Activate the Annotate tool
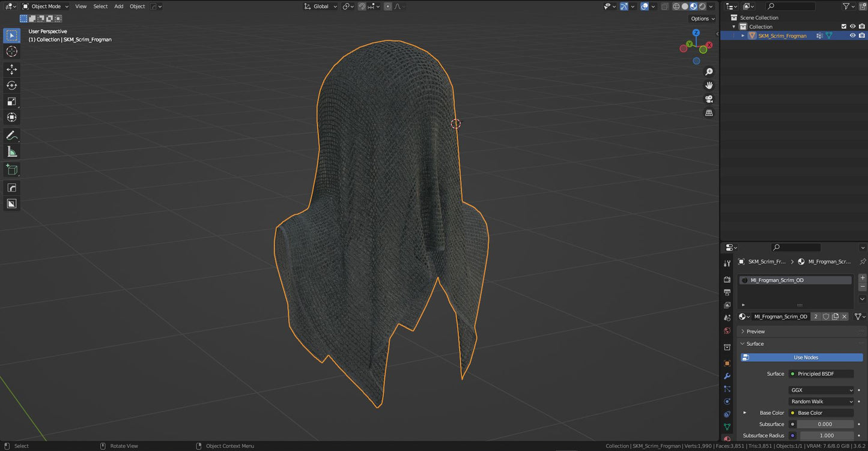The height and width of the screenshot is (451, 868). [x=11, y=136]
